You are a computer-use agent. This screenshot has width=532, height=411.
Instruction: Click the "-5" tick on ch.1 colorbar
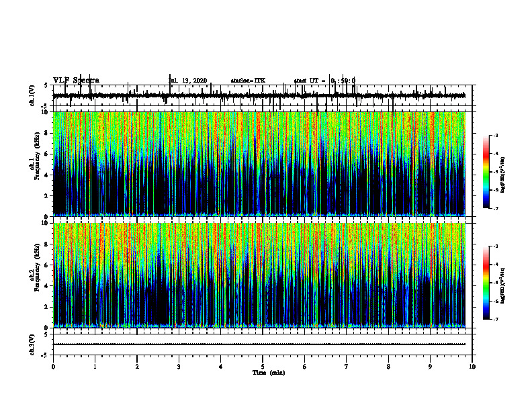[x=495, y=172]
